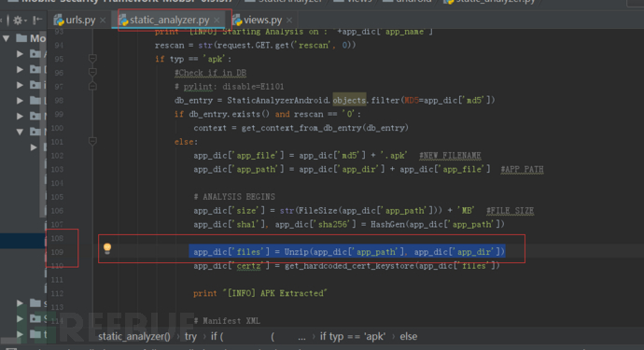Click "if typ == 'apk'" breadcrumb
Image resolution: width=644 pixels, height=350 pixels.
(353, 336)
